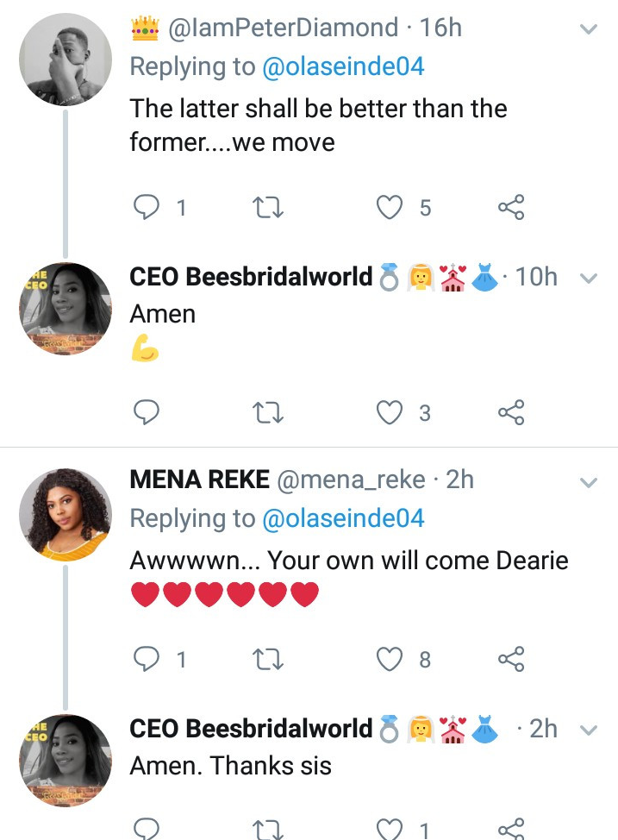This screenshot has height=840, width=618.
Task: Open the @IamPeterDiamond username handle
Action: pos(283,28)
